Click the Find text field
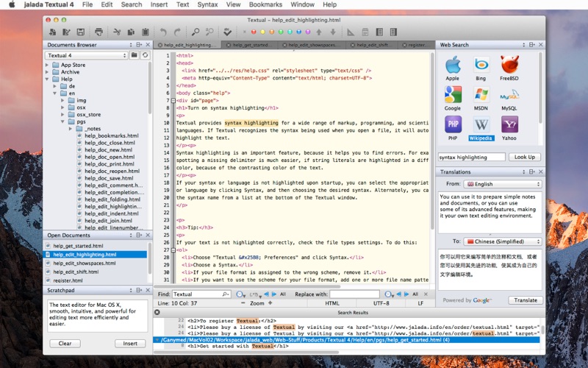The width and height of the screenshot is (588, 368). point(201,294)
